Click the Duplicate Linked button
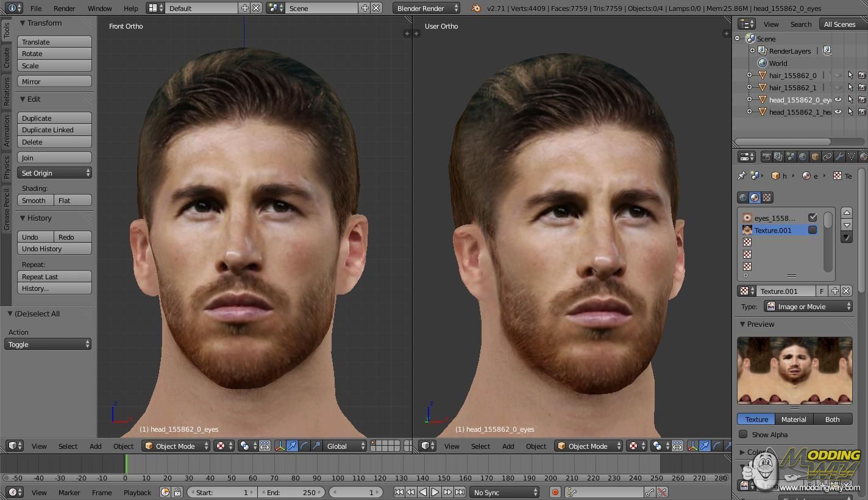The height and width of the screenshot is (500, 868). (54, 130)
